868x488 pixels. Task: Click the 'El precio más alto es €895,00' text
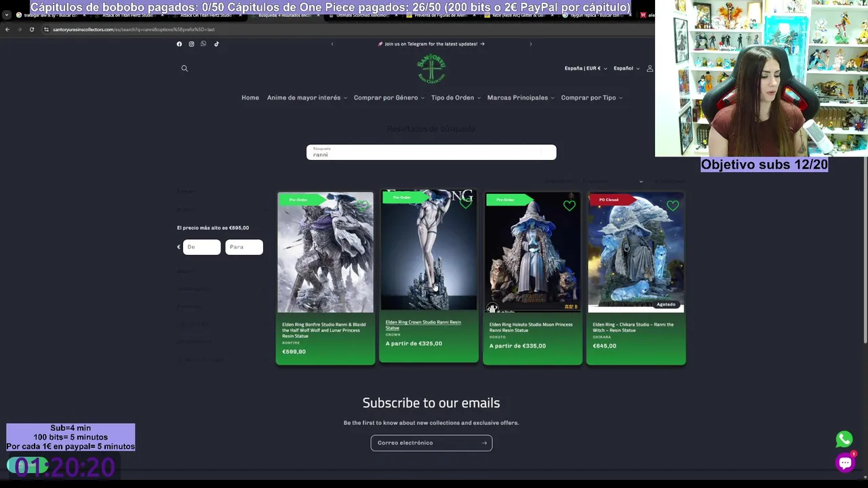pos(213,228)
